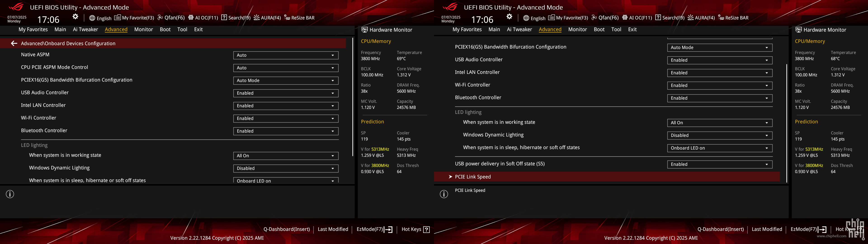Click Last Modified in left BIOS screen
This screenshot has height=244, width=868.
click(x=333, y=229)
